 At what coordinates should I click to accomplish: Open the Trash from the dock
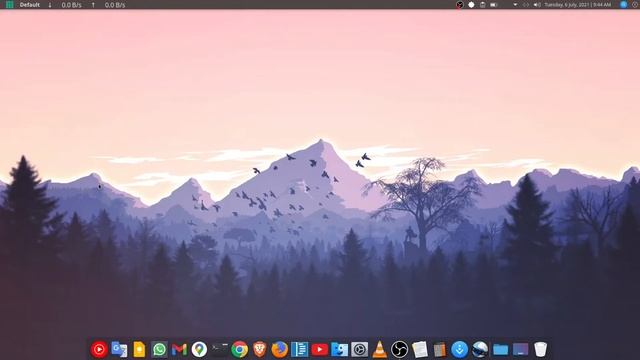point(540,349)
